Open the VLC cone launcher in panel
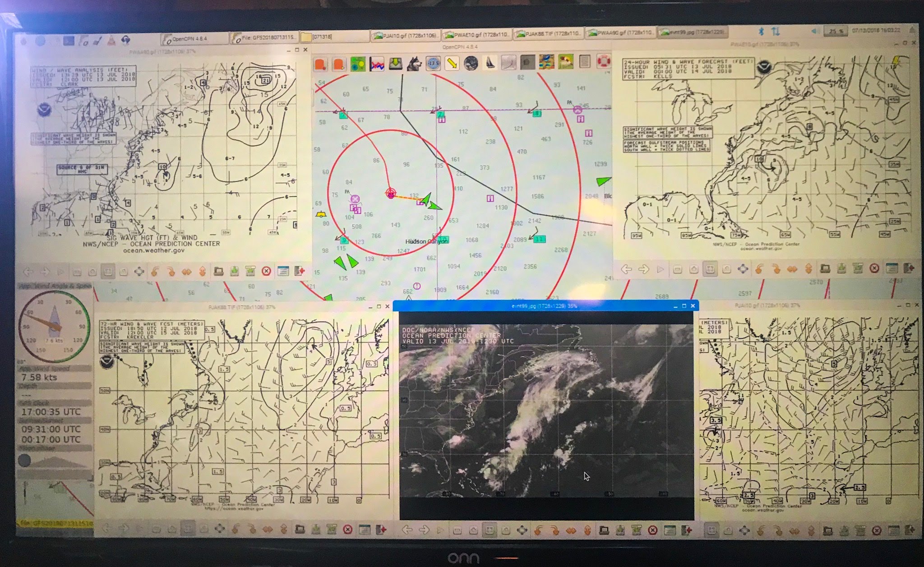The width and height of the screenshot is (924, 567). pos(111,41)
